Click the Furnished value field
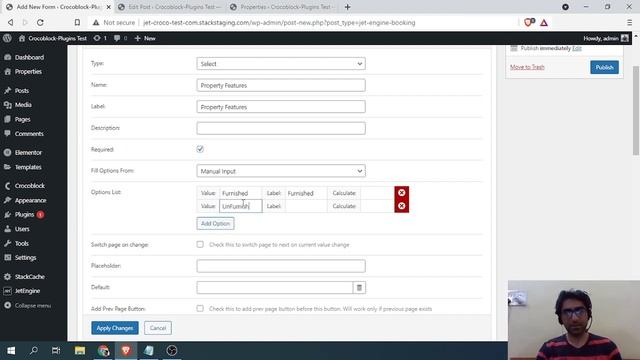This screenshot has width=640, height=360. pyautogui.click(x=241, y=193)
